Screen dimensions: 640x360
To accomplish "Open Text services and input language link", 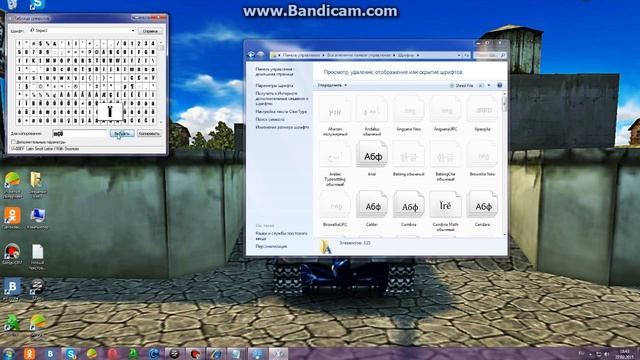I will coord(281,236).
